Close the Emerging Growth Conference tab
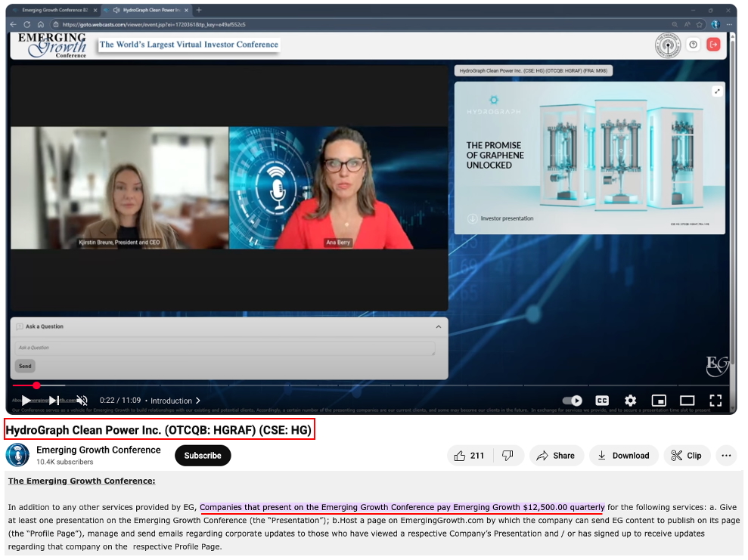The width and height of the screenshot is (748, 560). click(95, 10)
